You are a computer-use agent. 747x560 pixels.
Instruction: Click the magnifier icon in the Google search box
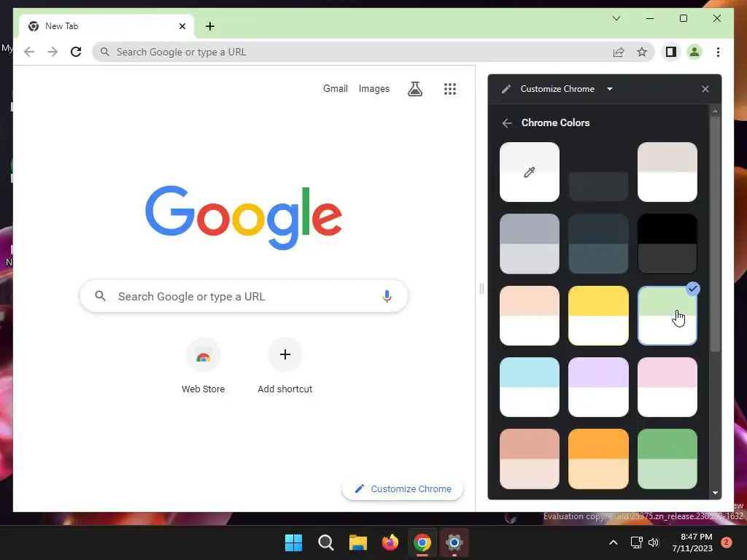(x=100, y=296)
